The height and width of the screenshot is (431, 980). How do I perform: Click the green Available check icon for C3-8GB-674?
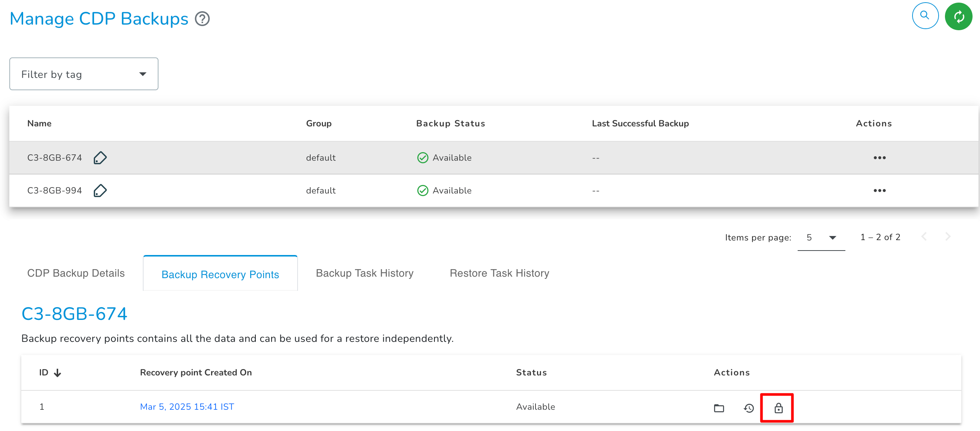click(x=422, y=157)
